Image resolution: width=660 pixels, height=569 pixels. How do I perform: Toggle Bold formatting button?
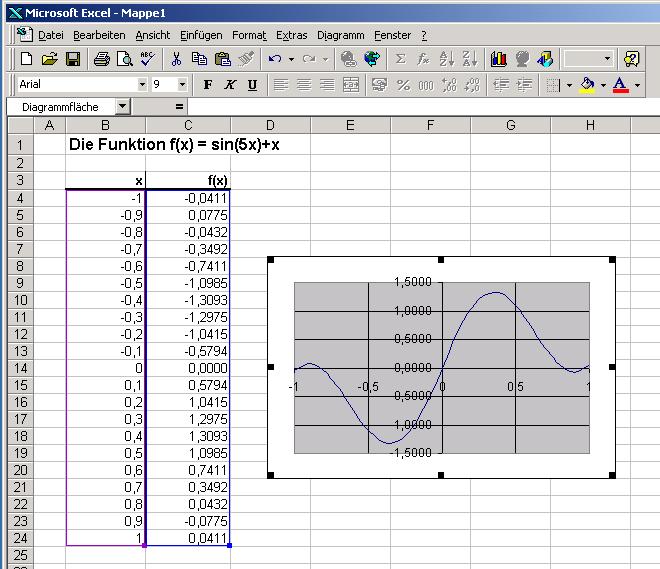tap(208, 85)
